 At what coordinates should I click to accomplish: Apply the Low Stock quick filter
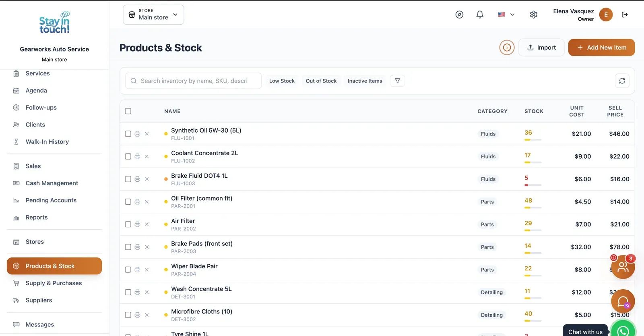(x=282, y=81)
